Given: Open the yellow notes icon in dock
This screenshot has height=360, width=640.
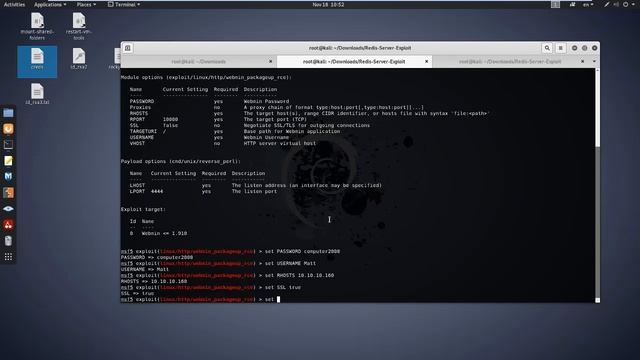Looking at the screenshot, I should pyautogui.click(x=8, y=161).
